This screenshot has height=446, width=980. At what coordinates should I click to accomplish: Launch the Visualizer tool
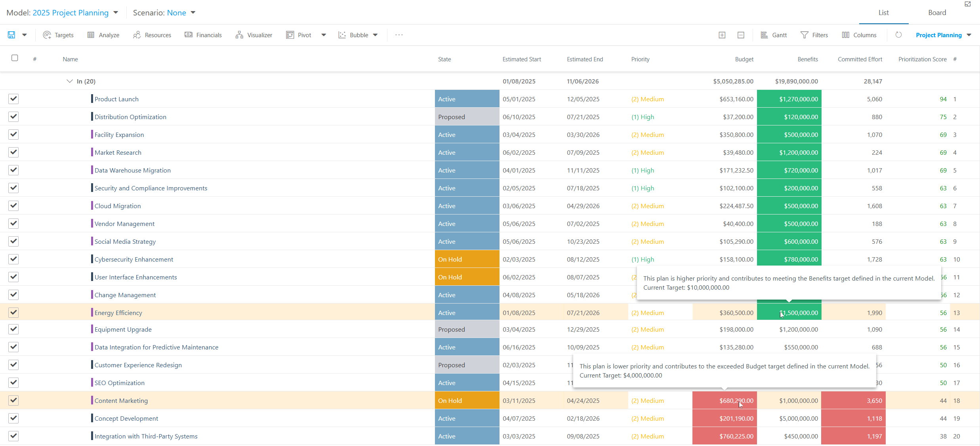pos(254,35)
